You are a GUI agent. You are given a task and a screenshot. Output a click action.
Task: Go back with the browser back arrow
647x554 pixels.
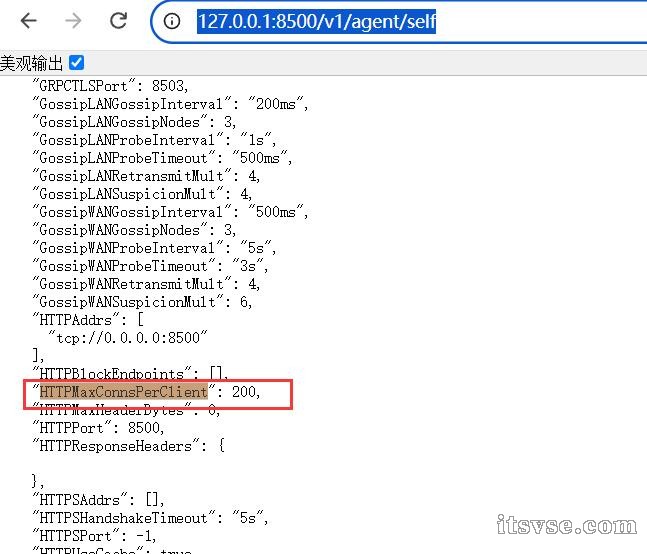coord(28,20)
